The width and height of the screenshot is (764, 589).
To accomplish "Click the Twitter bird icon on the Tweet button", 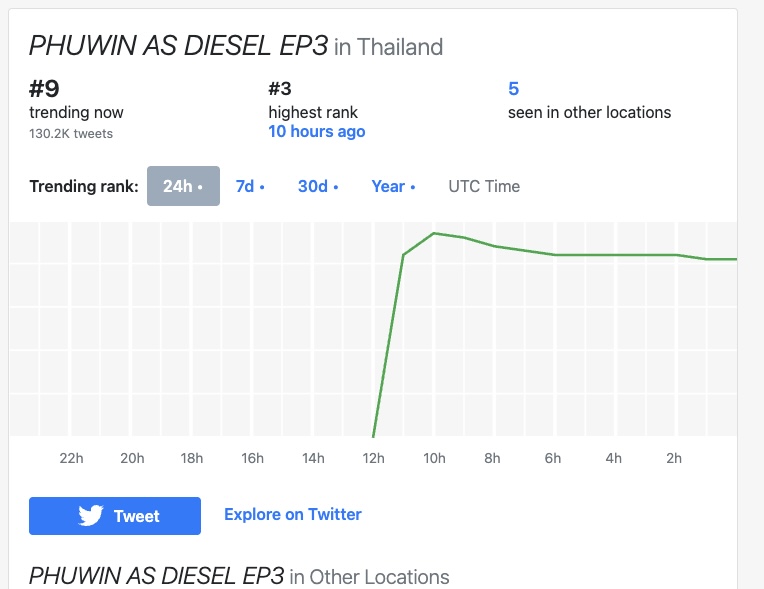I will tap(91, 515).
